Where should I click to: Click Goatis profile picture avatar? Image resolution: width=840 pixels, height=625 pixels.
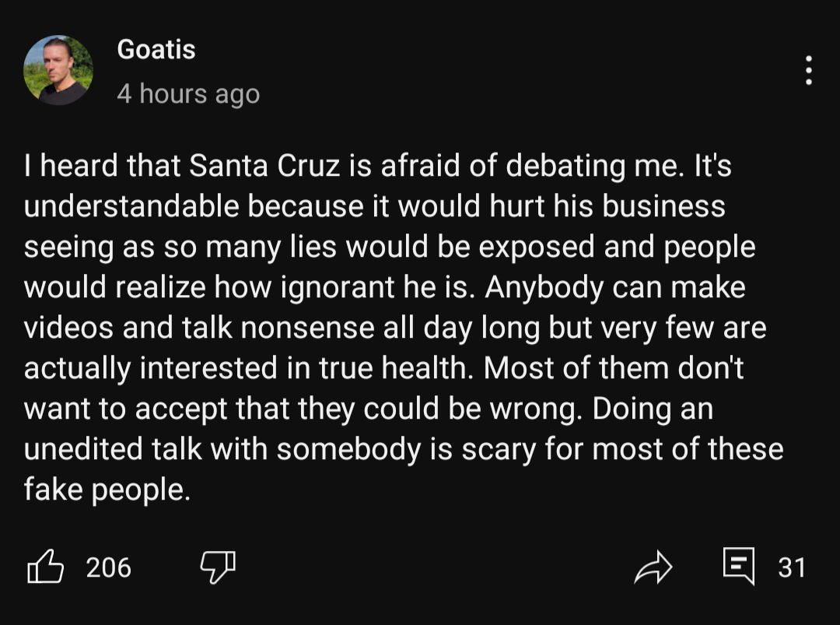click(x=58, y=70)
